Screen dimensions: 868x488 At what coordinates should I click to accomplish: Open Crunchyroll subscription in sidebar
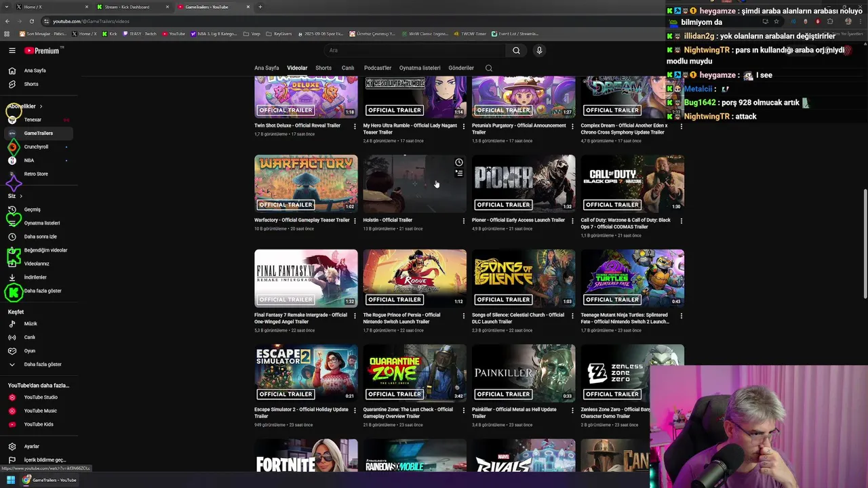37,147
